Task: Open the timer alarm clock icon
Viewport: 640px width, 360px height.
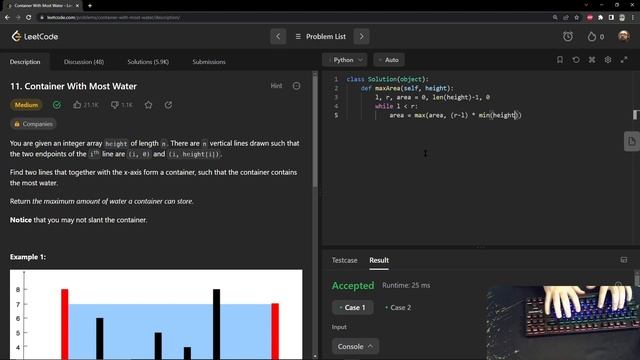Action: coord(568,36)
